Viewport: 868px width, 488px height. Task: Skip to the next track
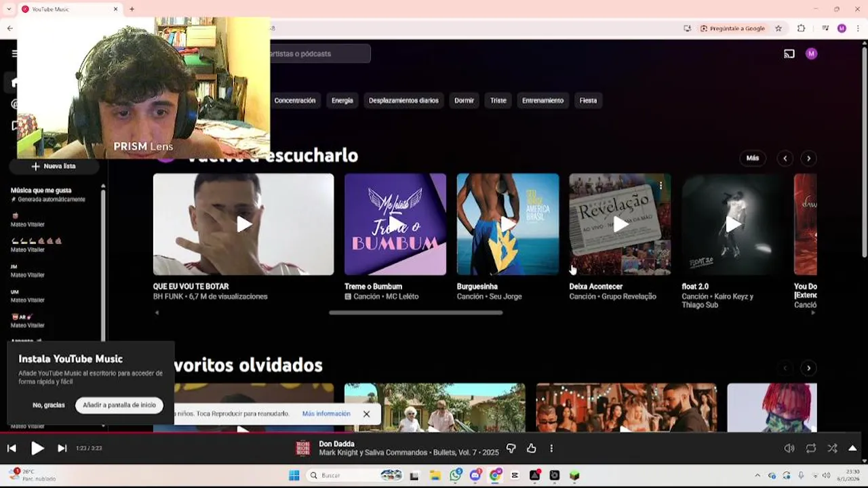pos(62,448)
